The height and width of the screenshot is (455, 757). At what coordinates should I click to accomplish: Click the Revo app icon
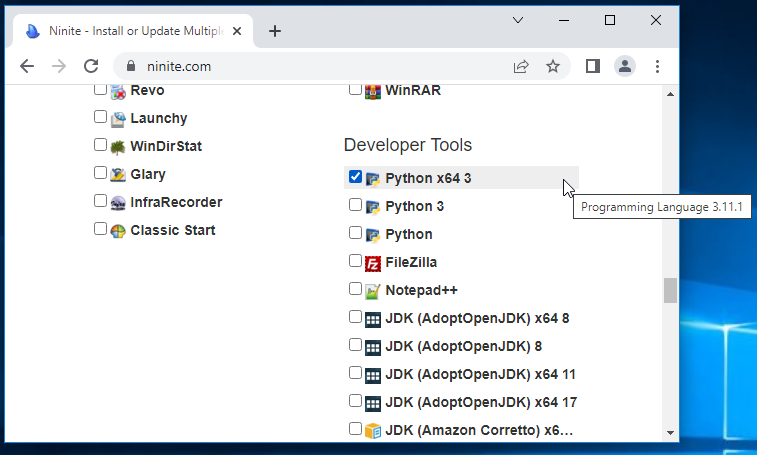[x=118, y=92]
